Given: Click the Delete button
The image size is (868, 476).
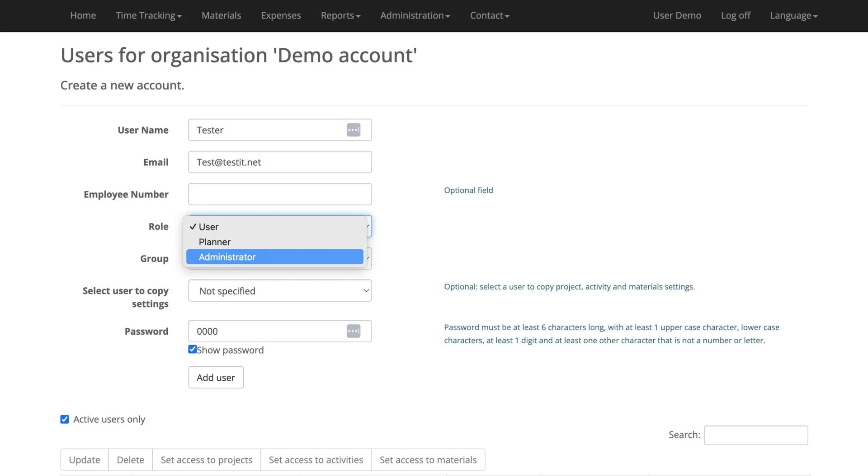Looking at the screenshot, I should [130, 460].
